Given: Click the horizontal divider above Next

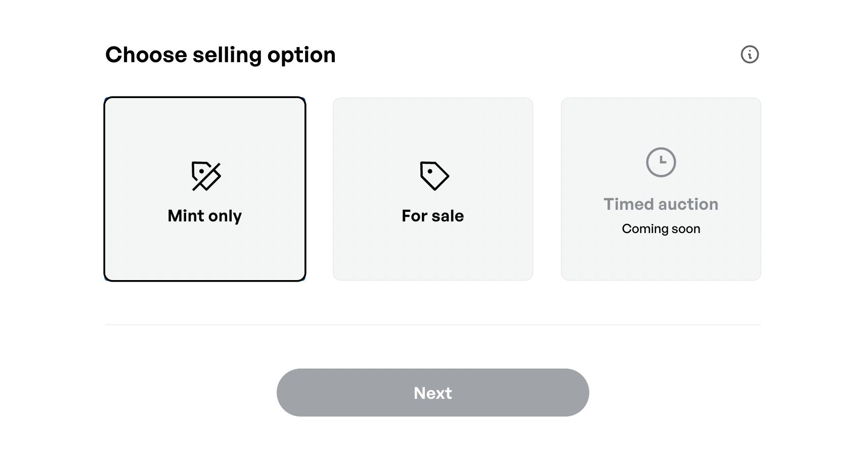Looking at the screenshot, I should point(432,325).
